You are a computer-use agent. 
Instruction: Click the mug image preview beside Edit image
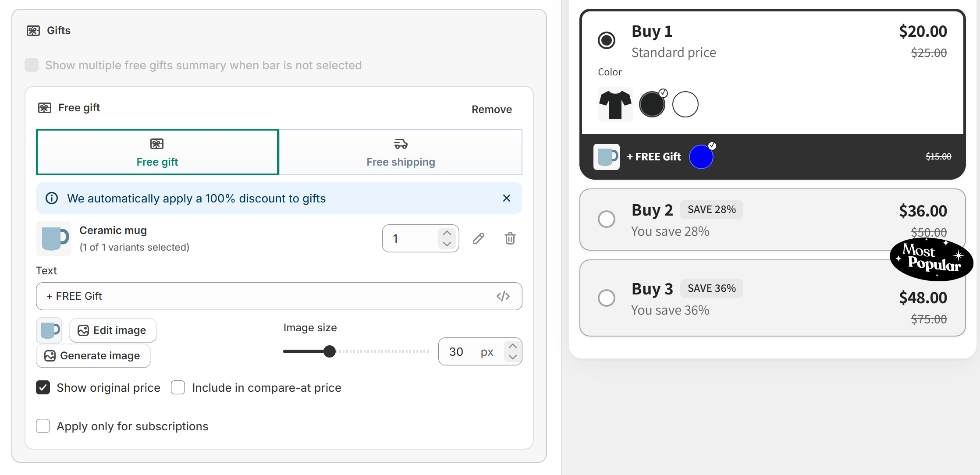[49, 330]
